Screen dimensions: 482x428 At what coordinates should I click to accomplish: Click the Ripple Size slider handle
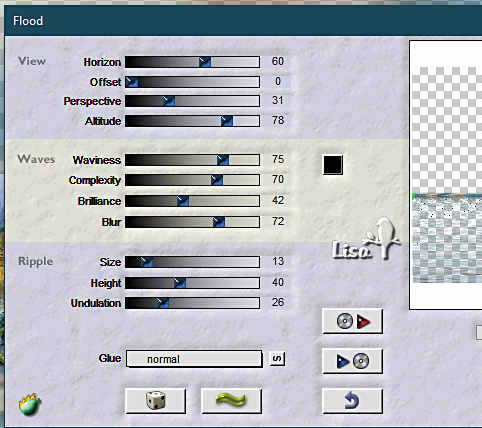(x=146, y=262)
